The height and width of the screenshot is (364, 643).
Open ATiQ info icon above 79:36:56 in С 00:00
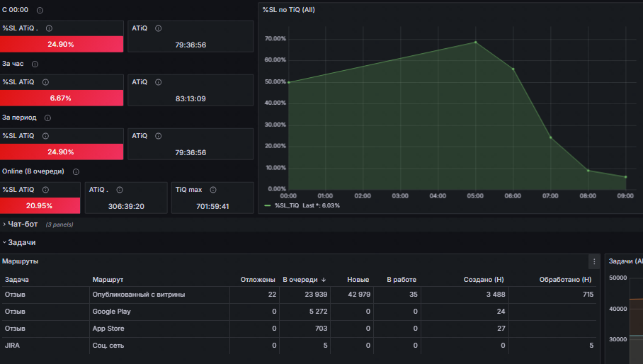click(x=159, y=28)
